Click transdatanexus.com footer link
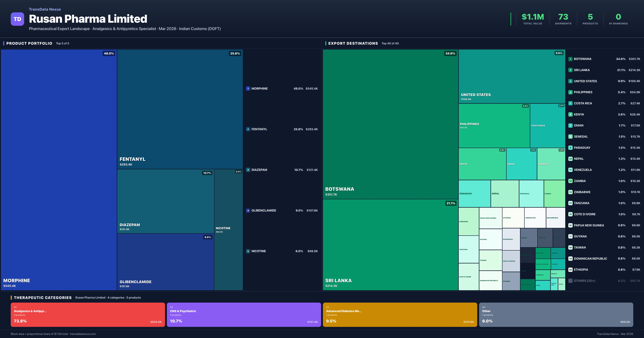This screenshot has height=338, width=644. point(83,334)
